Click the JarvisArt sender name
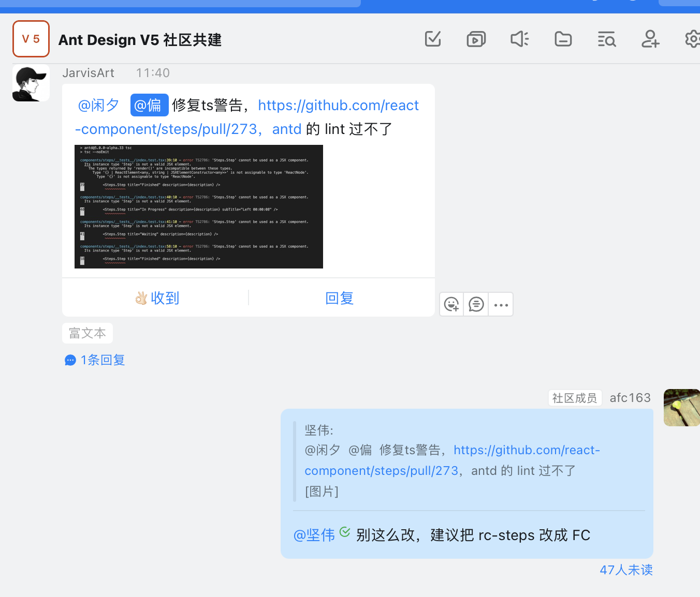Viewport: 700px width, 597px height. [x=88, y=73]
